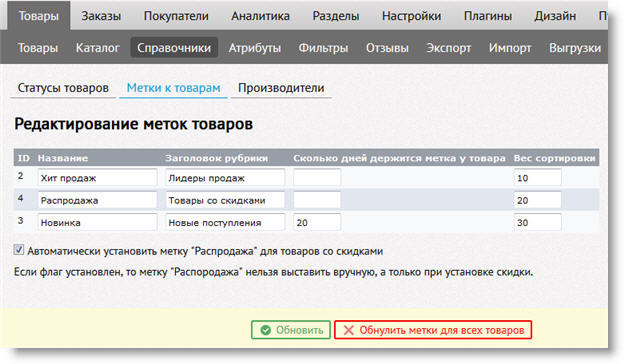Open the Выгрузки submenu item

575,48
